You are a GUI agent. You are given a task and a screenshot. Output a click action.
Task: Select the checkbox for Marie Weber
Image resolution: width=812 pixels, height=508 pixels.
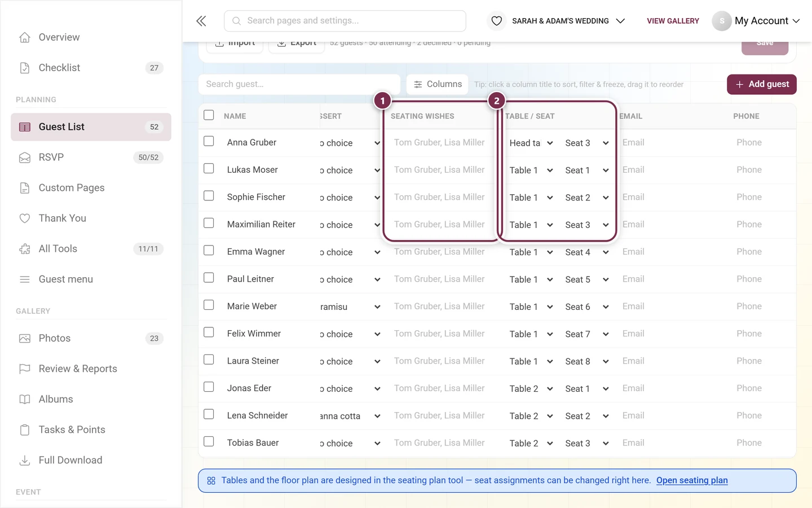pos(209,305)
